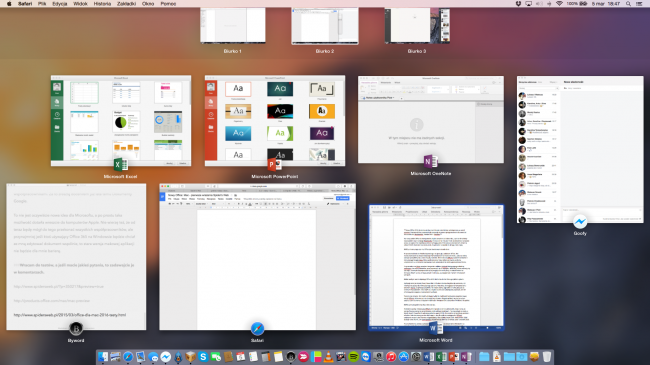This screenshot has height=365, width=650.
Task: Open Spotlight search in the menu bar
Action: click(628, 4)
